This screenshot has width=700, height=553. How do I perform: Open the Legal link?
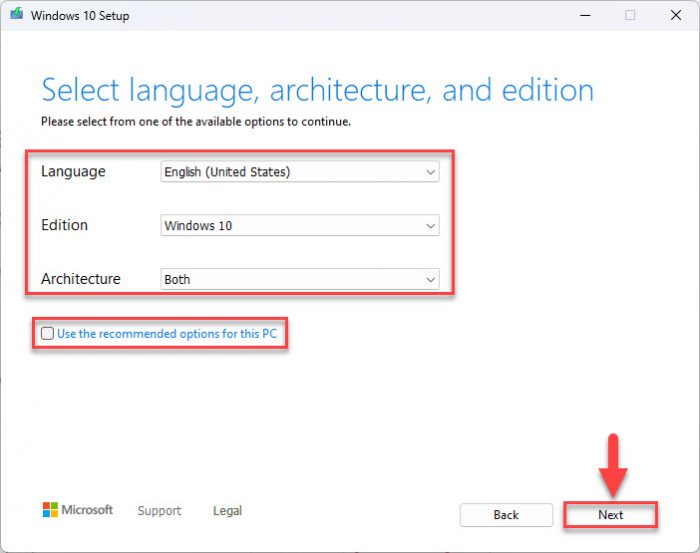pos(227,511)
